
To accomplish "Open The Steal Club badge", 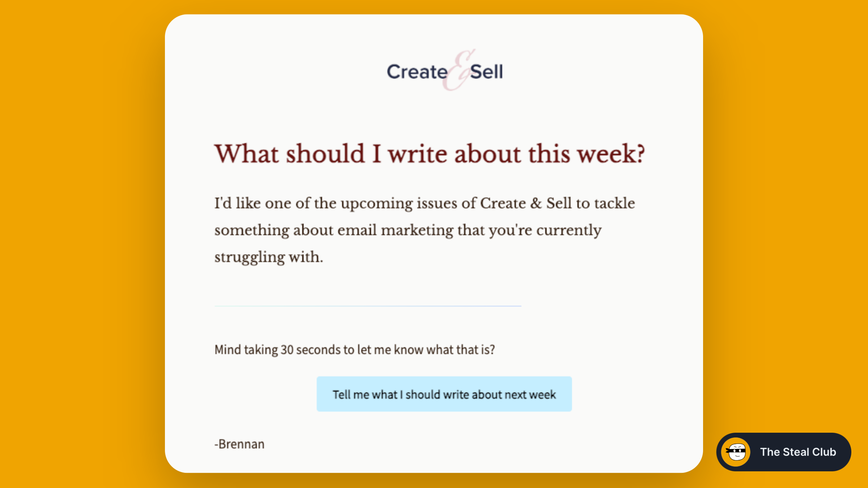I will 783,452.
